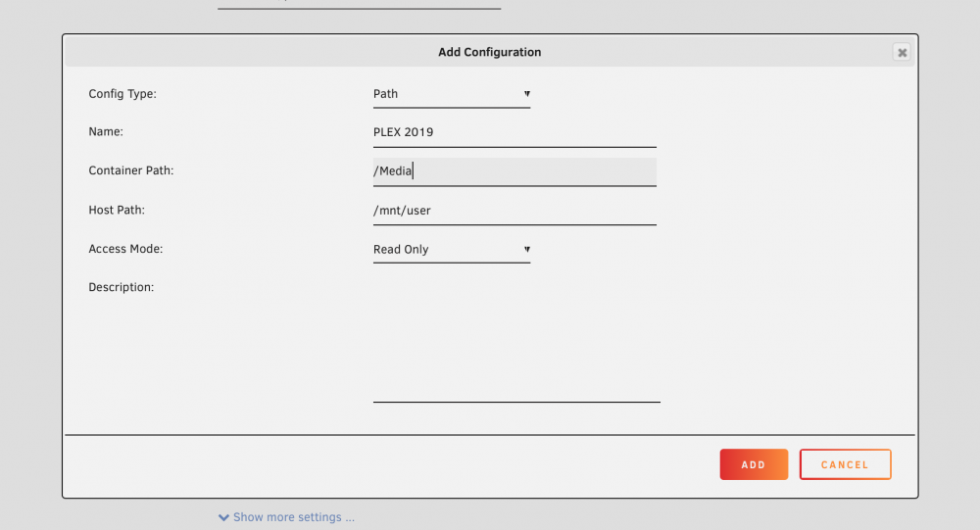This screenshot has width=980, height=530.
Task: Click the Config Type label
Action: coord(122,94)
